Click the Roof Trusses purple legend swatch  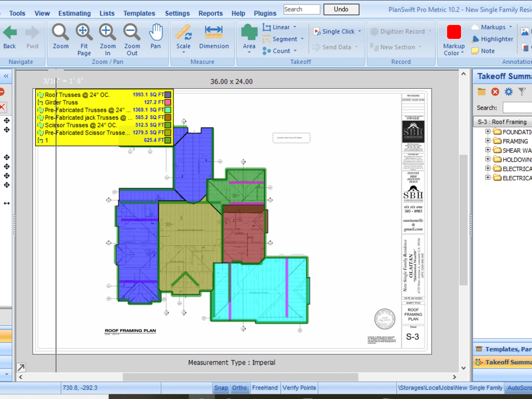pos(168,95)
